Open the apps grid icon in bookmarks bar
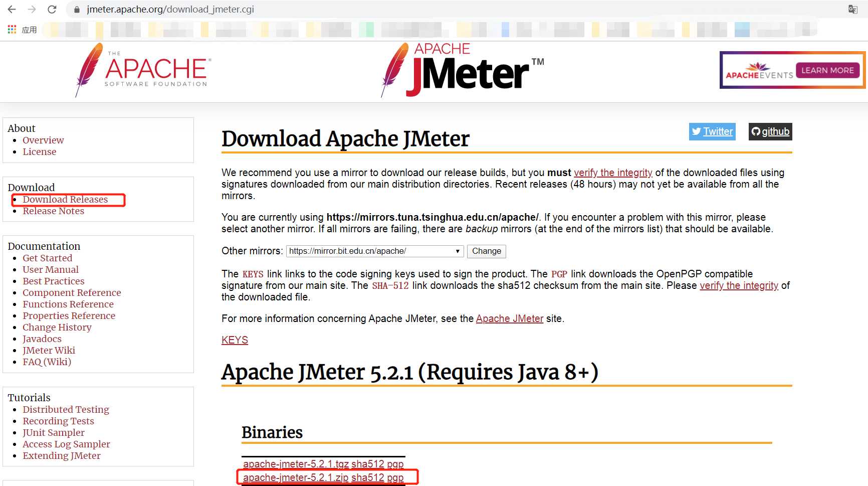The height and width of the screenshot is (486, 868). click(12, 30)
